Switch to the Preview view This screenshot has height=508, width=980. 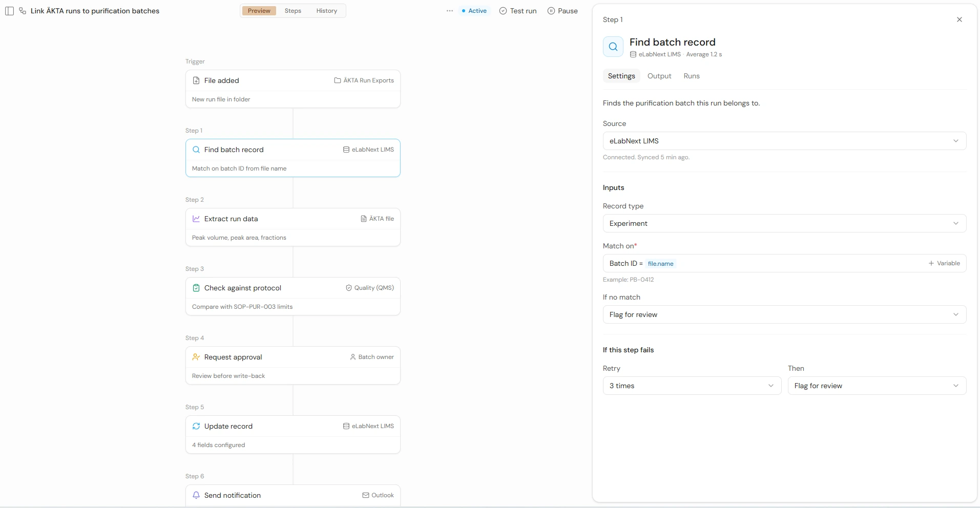pos(259,11)
